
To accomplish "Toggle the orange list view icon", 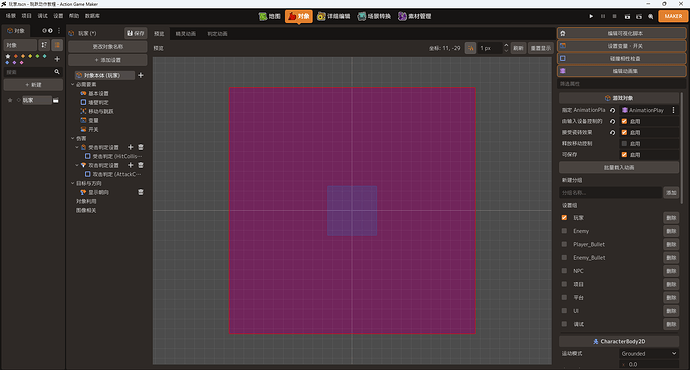I will pos(57,45).
